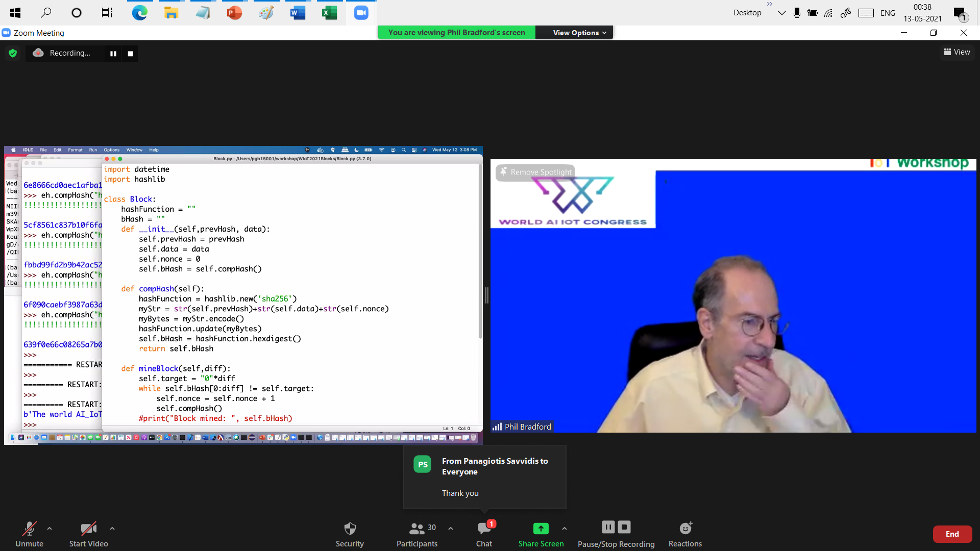
Task: Open the Action Center notifications icon
Action: (960, 13)
